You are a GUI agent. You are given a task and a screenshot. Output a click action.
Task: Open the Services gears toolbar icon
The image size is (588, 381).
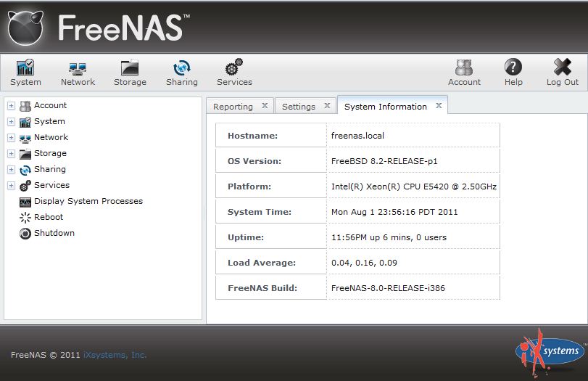[x=234, y=67]
